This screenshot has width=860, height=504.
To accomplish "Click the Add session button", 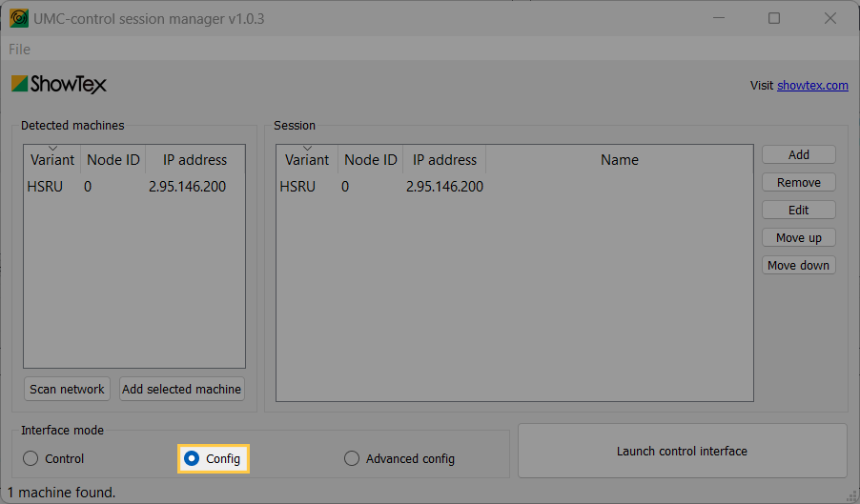I will coord(798,154).
